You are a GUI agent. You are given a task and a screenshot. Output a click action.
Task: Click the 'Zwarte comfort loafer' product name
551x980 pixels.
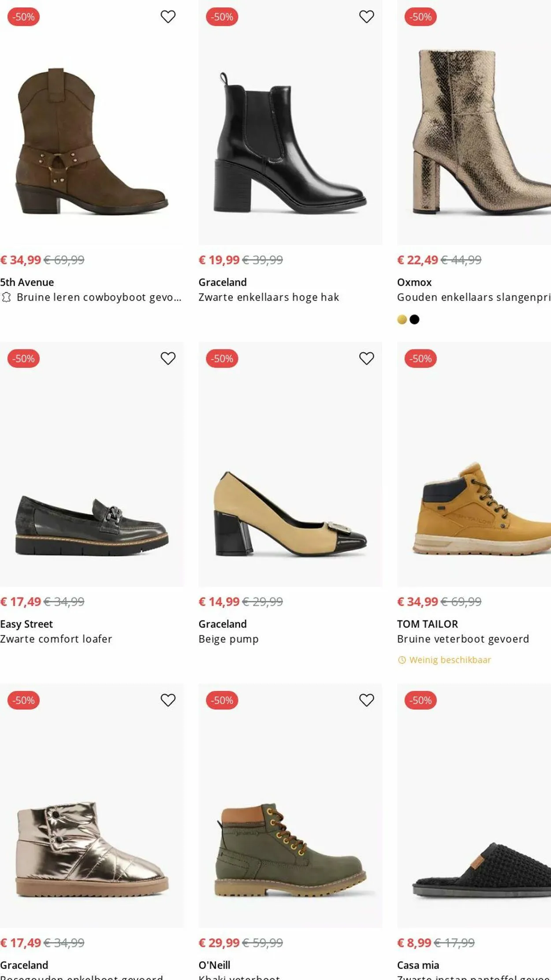point(56,639)
